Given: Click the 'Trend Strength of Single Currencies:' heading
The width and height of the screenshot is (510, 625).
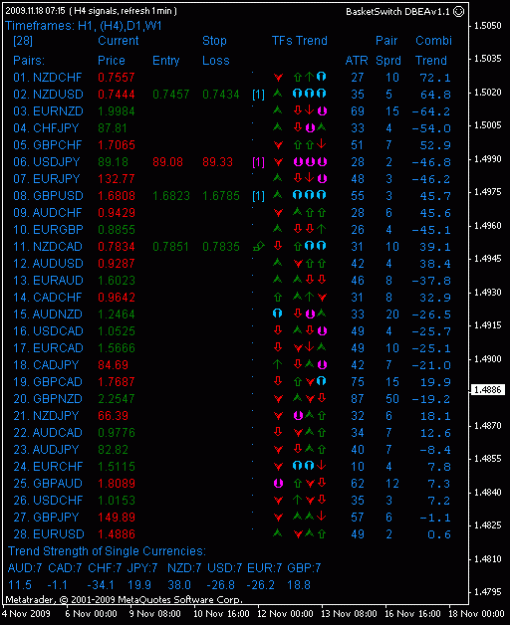Looking at the screenshot, I should point(107,551).
